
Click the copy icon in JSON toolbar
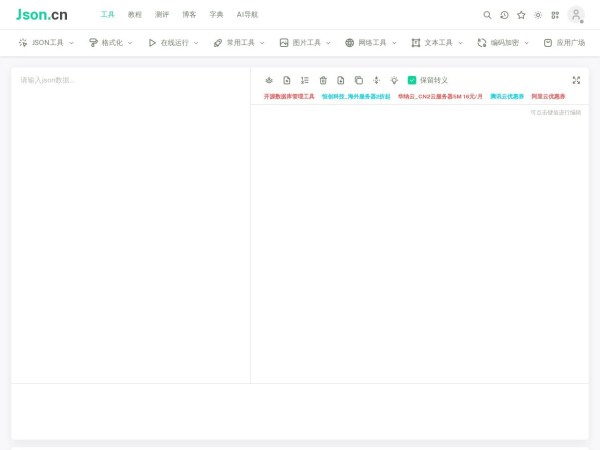[x=359, y=80]
